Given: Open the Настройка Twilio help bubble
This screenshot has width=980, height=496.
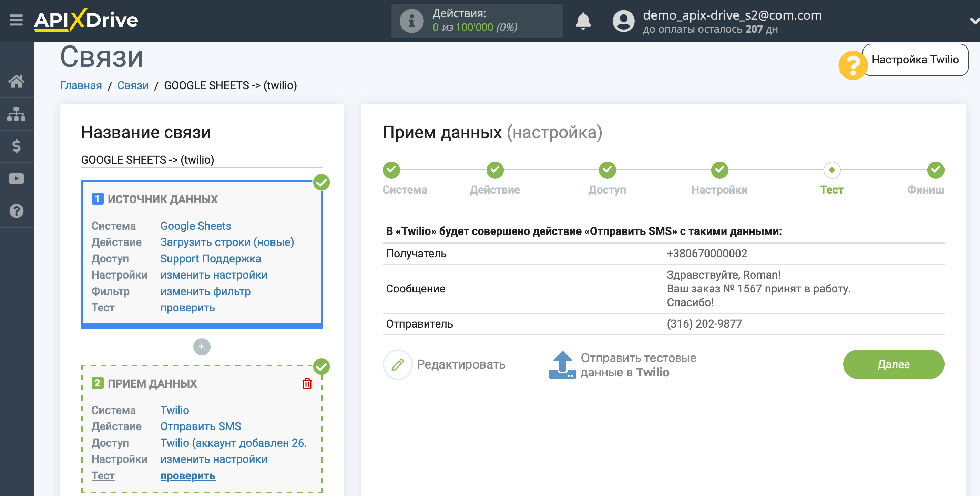Looking at the screenshot, I should 915,60.
